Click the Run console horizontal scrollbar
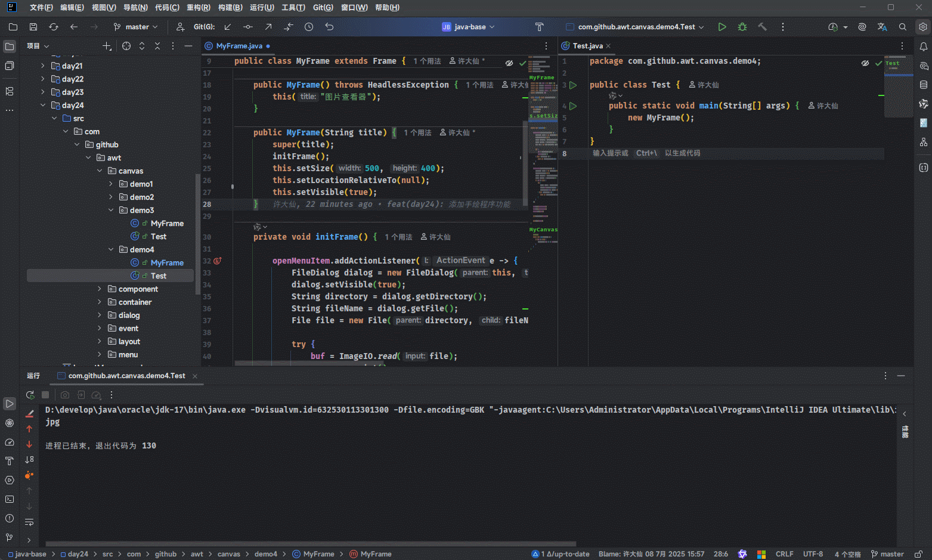 point(310,544)
